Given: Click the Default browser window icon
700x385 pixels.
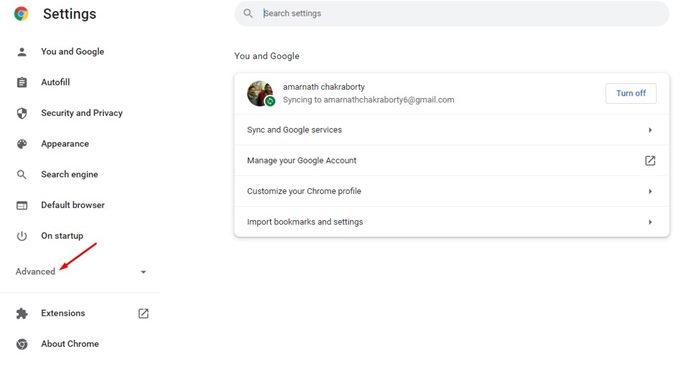Looking at the screenshot, I should (21, 205).
